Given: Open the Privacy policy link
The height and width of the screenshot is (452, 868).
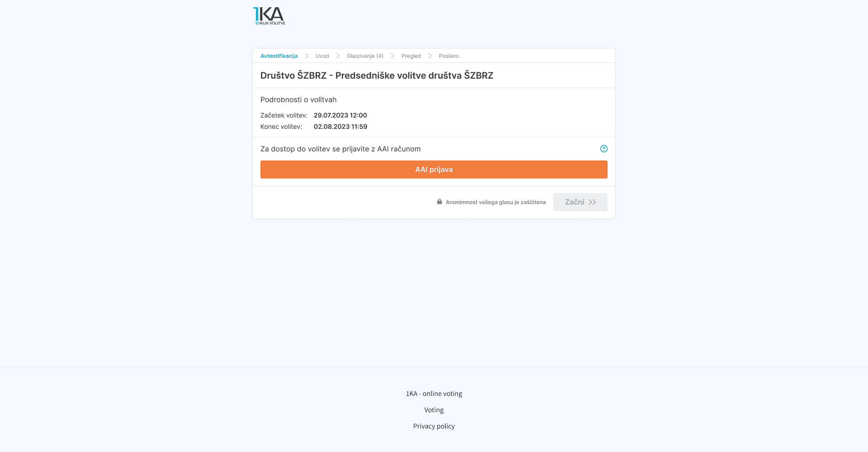Looking at the screenshot, I should [x=434, y=426].
